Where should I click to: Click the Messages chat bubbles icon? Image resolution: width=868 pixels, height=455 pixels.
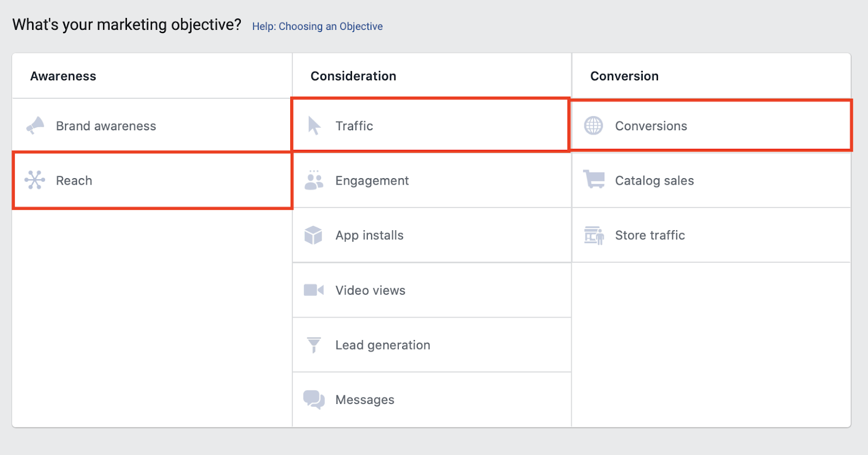(x=314, y=400)
